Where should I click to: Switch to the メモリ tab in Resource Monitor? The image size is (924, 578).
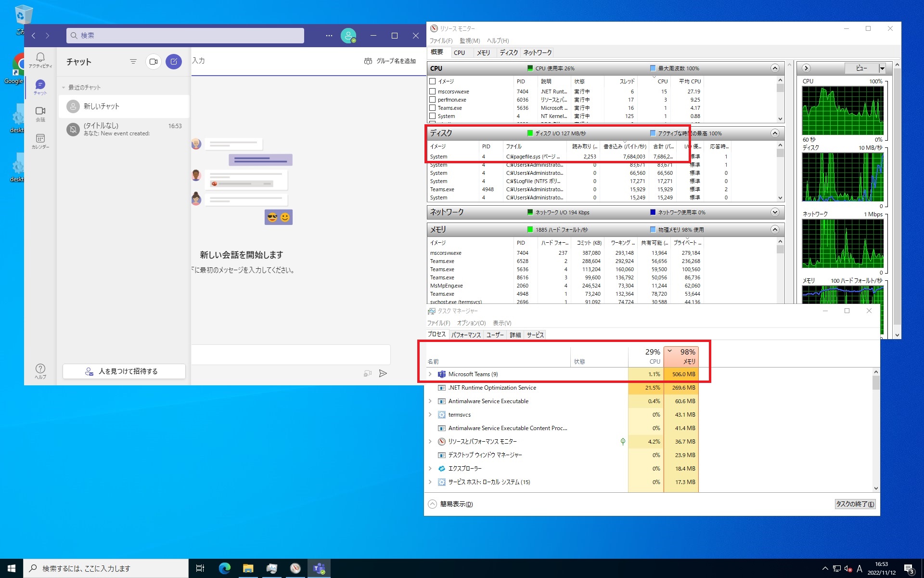pos(483,53)
